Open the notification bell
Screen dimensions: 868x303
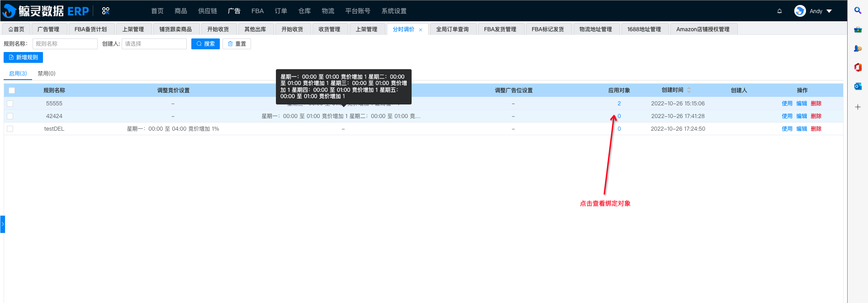pos(779,11)
